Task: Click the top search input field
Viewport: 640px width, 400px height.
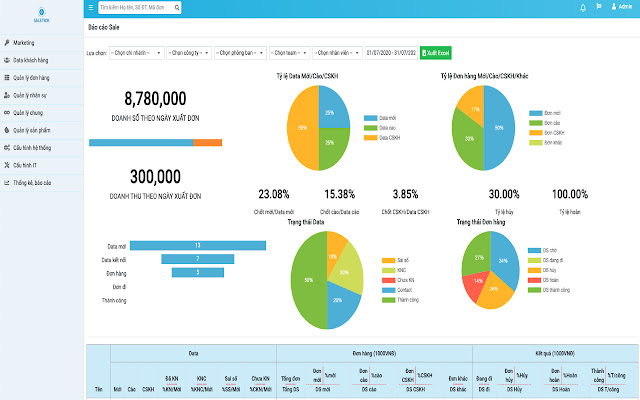Action: [140, 7]
